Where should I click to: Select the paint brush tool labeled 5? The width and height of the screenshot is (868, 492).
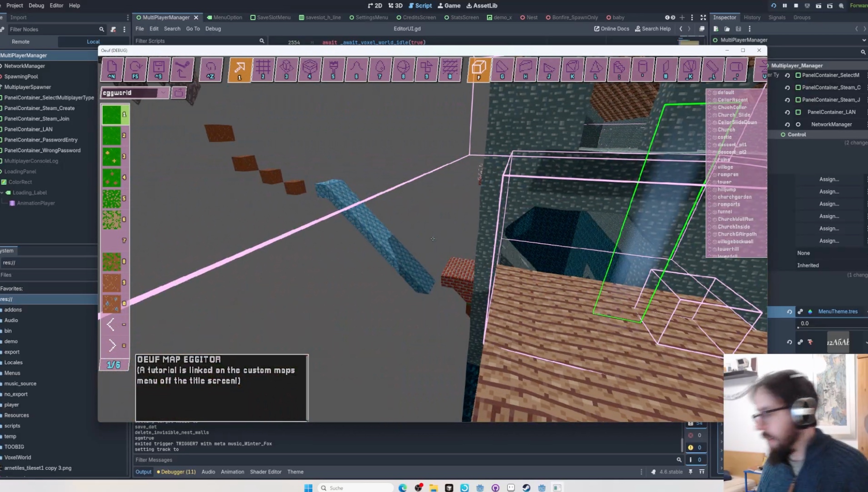tap(333, 69)
